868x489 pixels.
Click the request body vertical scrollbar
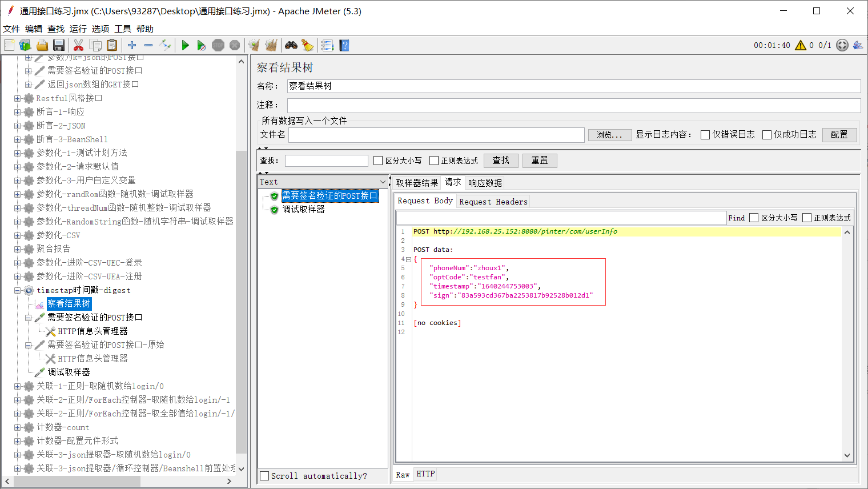pos(847,344)
